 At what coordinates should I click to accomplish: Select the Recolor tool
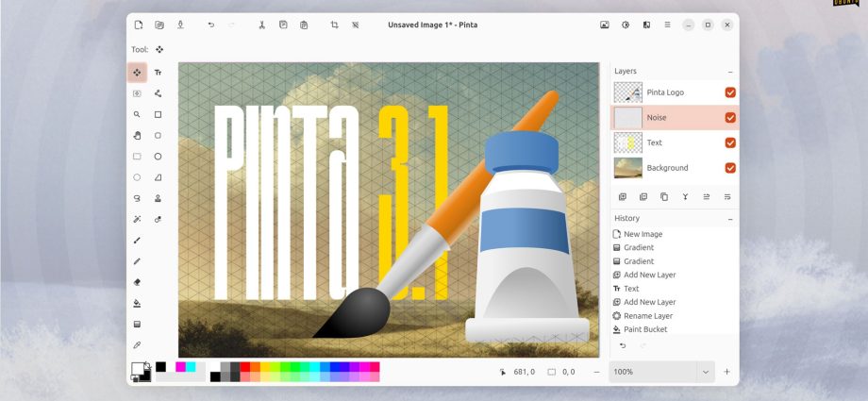[158, 219]
